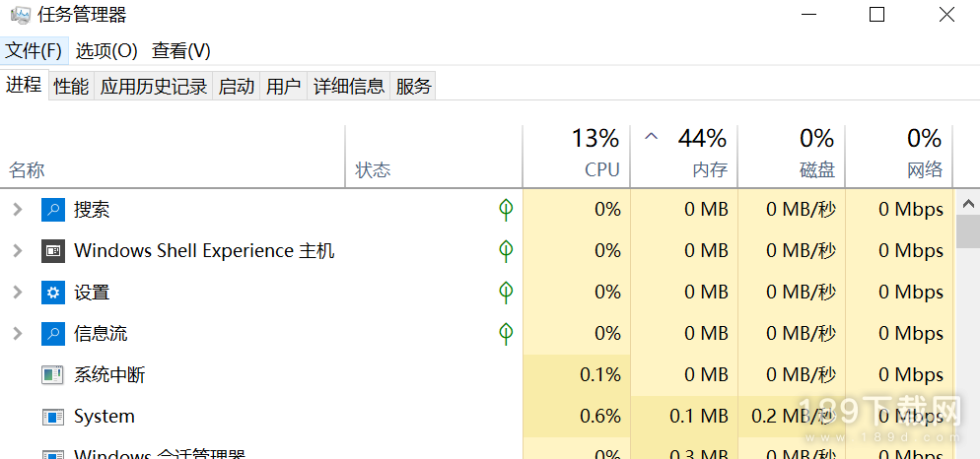Click the 信息流 process icon
The image size is (980, 459).
click(52, 334)
